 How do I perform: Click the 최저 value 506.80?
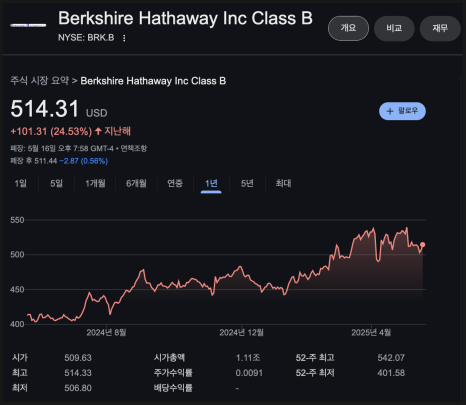click(x=78, y=388)
